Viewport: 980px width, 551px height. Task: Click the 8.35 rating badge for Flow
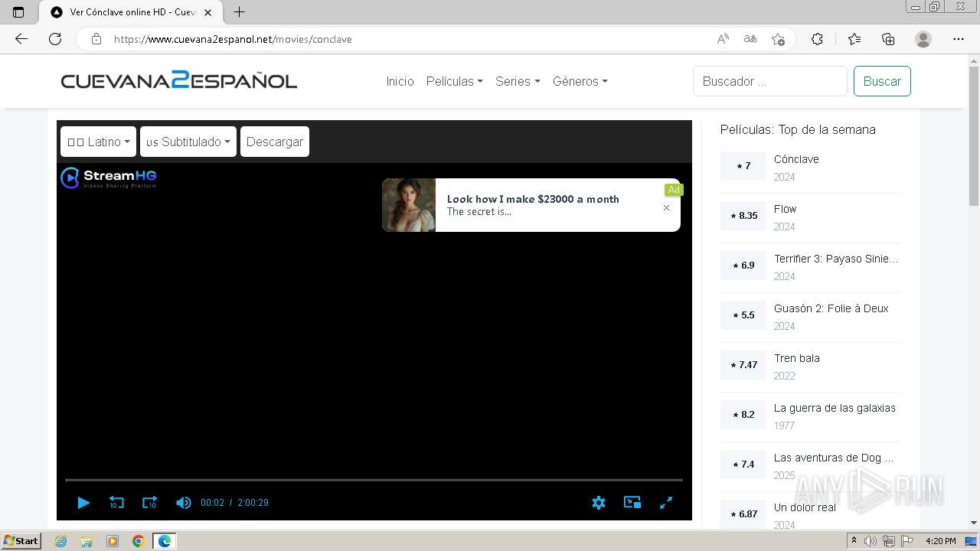(743, 216)
